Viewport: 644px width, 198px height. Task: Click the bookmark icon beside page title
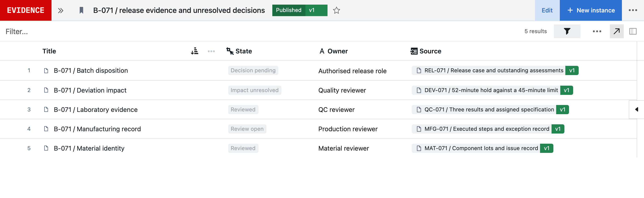click(x=81, y=10)
